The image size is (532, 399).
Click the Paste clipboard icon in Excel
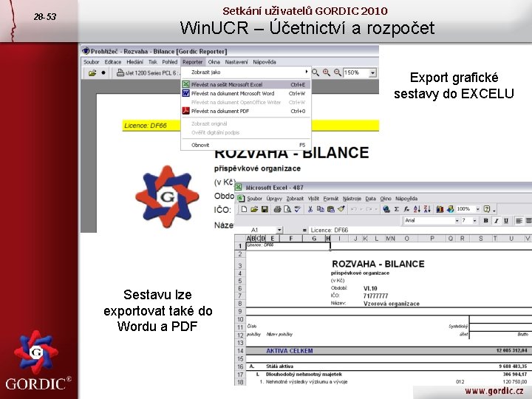point(331,209)
